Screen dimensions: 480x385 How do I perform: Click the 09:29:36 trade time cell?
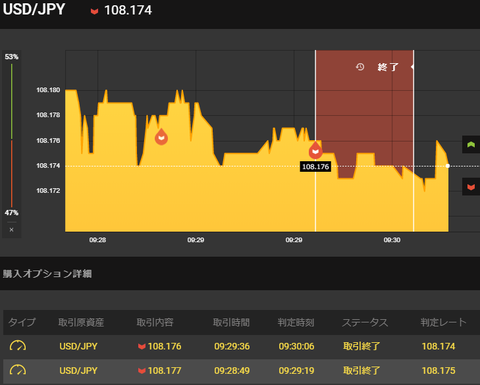pyautogui.click(x=232, y=346)
